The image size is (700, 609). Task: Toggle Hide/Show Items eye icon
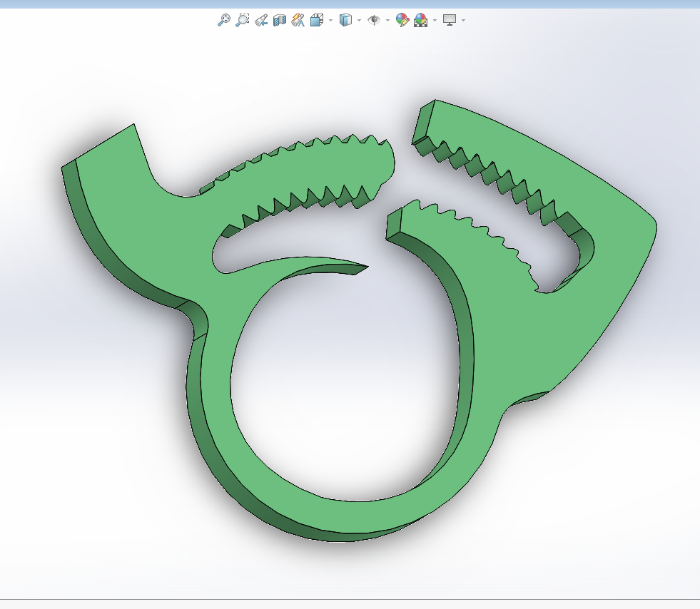click(x=374, y=20)
